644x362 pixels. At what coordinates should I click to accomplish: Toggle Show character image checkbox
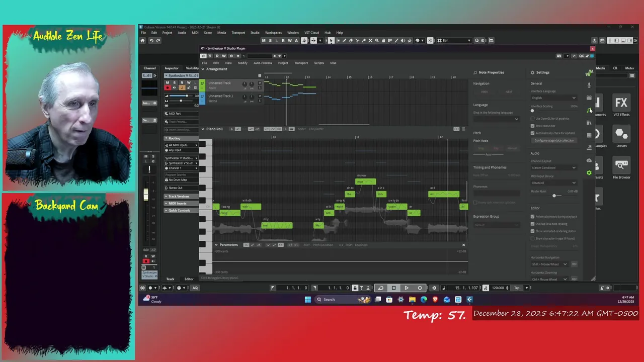[x=533, y=238]
